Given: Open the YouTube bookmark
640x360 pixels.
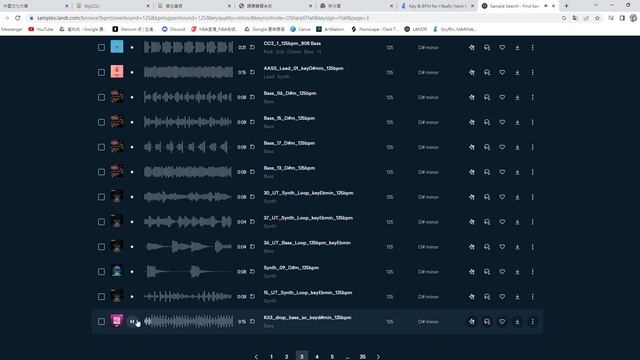Looking at the screenshot, I should coord(41,29).
